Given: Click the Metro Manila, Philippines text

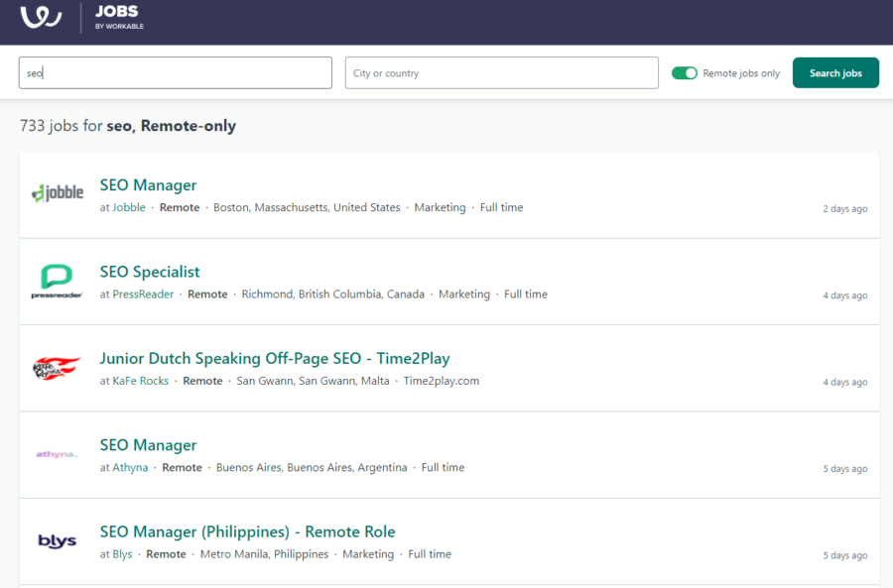Looking at the screenshot, I should (264, 554).
